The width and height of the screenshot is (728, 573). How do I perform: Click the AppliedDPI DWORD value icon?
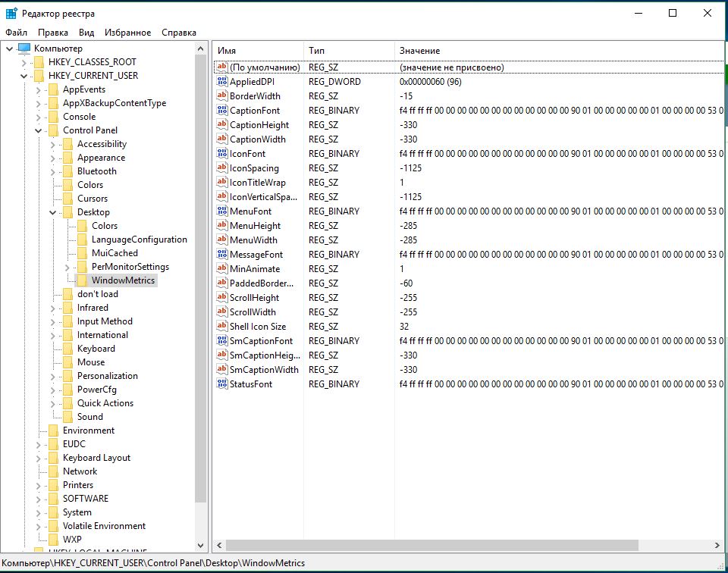click(x=222, y=82)
